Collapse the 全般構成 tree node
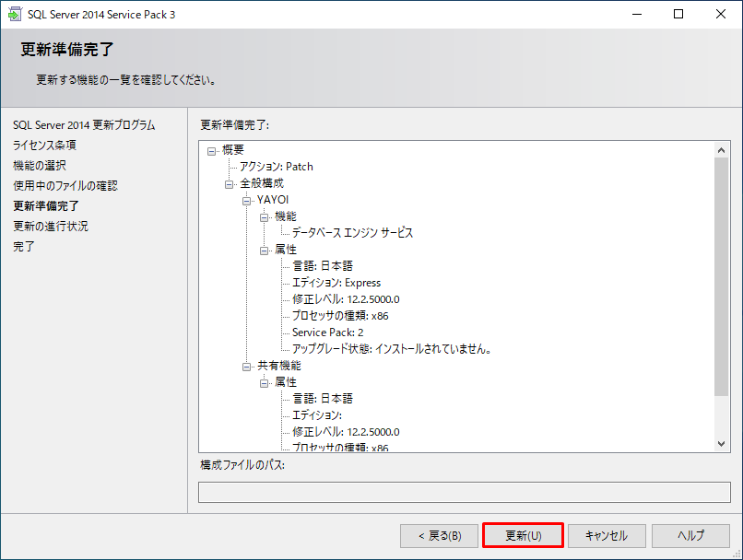 [229, 184]
